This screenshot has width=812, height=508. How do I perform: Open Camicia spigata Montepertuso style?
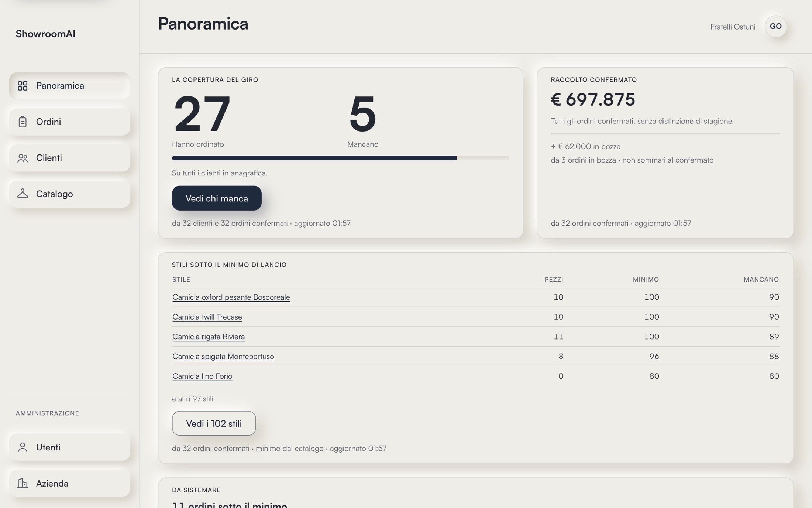223,356
